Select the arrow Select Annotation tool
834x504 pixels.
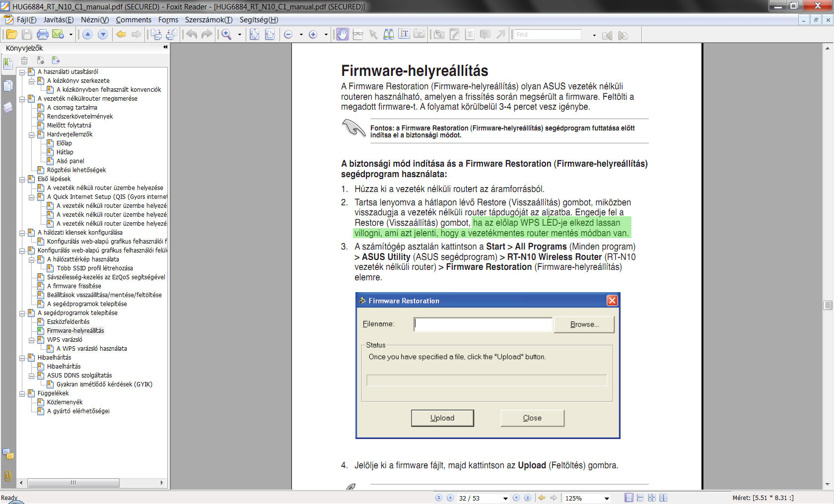[x=373, y=34]
